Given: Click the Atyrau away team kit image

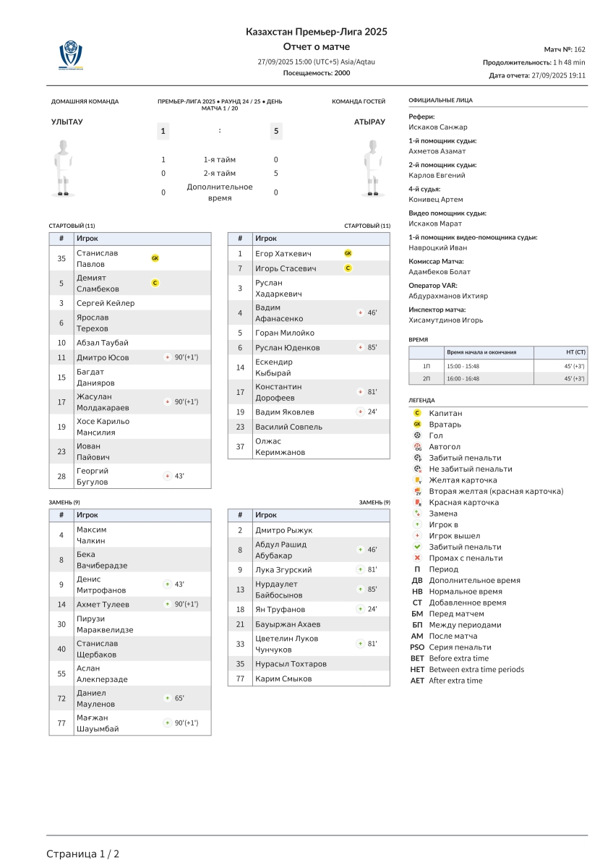Looking at the screenshot, I should pyautogui.click(x=374, y=167).
